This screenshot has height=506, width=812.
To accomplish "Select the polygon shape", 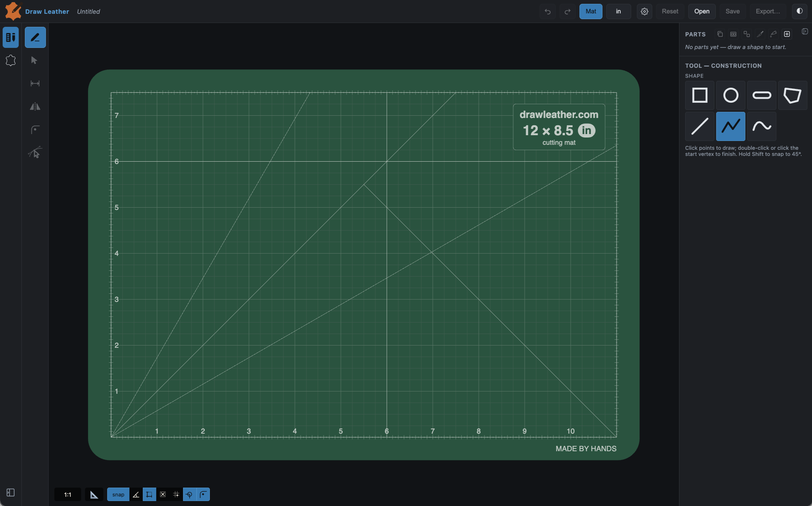I will 792,95.
